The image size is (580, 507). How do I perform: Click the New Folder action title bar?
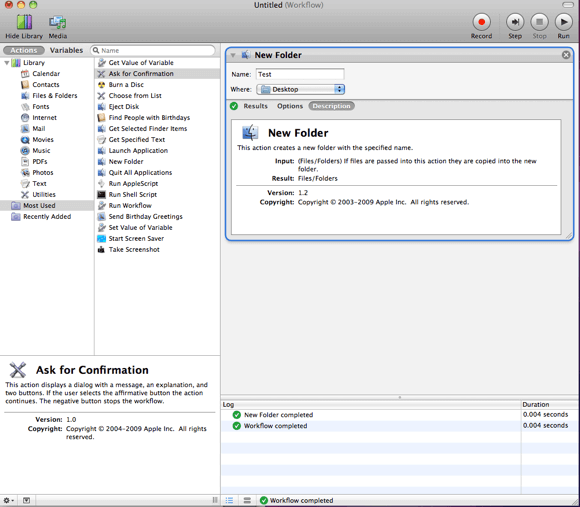399,55
